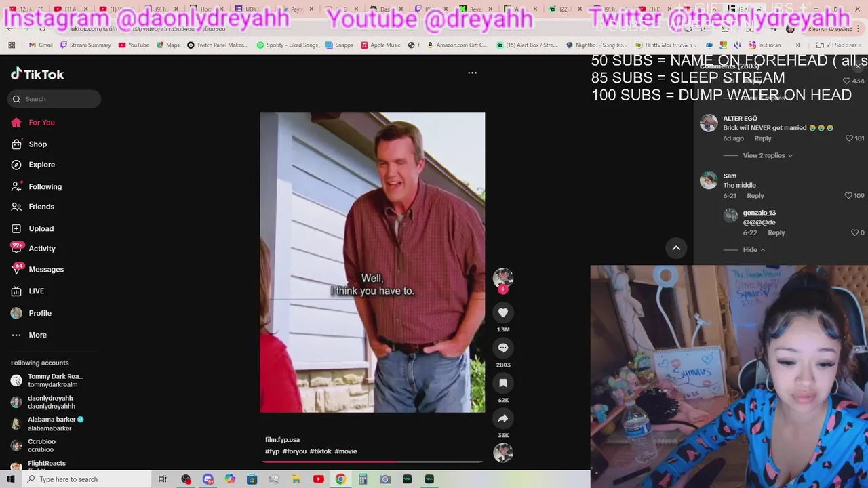Screen dimensions: 868x488
Task: Like Sam's comment 'The middle'
Action: click(848, 196)
